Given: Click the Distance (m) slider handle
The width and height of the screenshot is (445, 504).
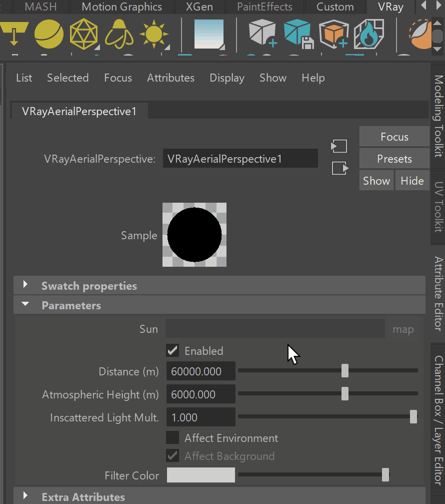Looking at the screenshot, I should [x=345, y=370].
